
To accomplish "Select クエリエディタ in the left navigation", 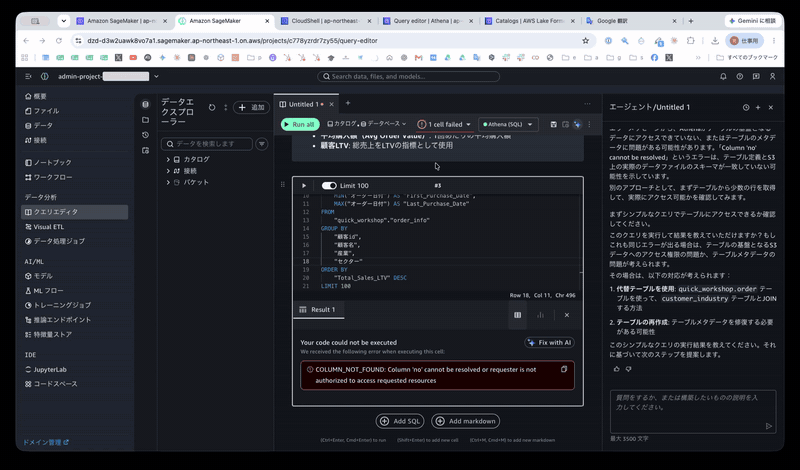I will pyautogui.click(x=74, y=212).
